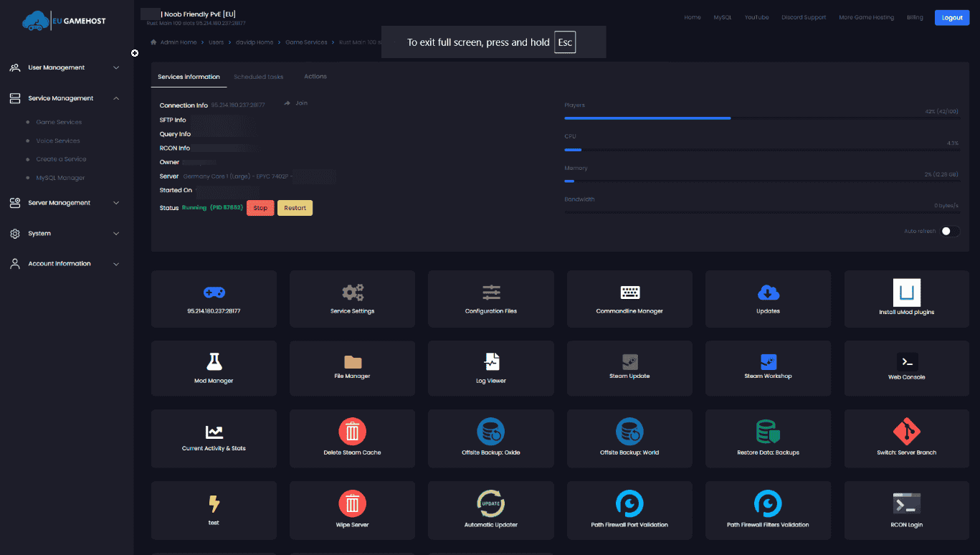Click Delete Steam Cache trash icon
Image resolution: width=980 pixels, height=555 pixels.
(353, 432)
